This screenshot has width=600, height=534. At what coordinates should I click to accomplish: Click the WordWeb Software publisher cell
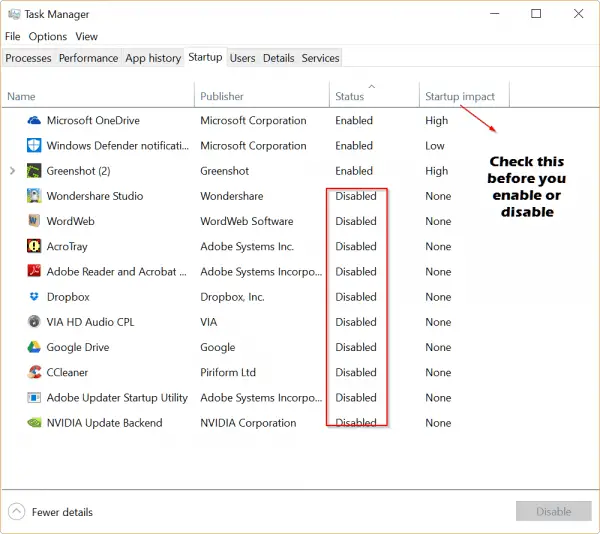(247, 221)
